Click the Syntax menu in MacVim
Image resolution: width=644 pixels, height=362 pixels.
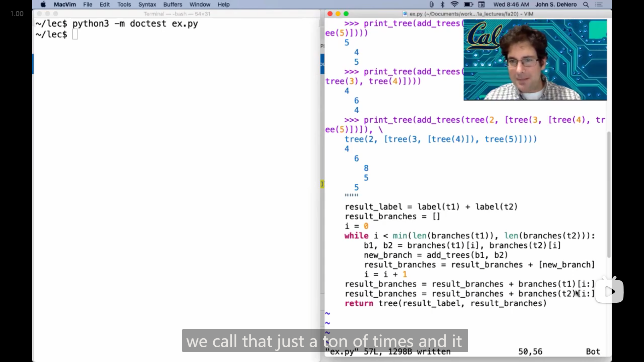tap(147, 4)
